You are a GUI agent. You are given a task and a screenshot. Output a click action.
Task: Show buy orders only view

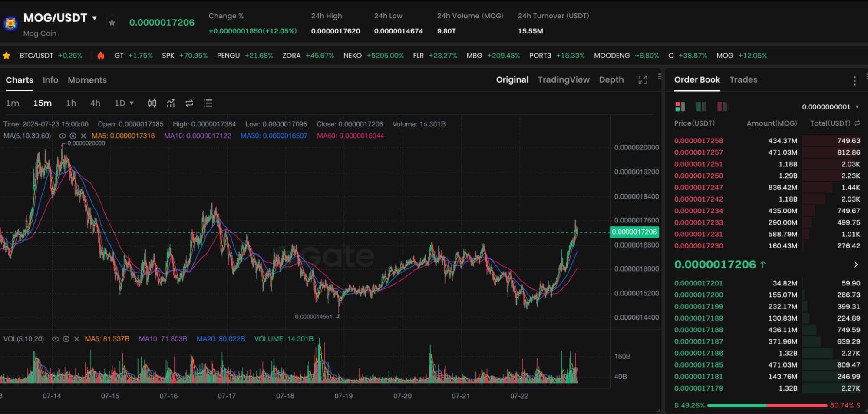tap(701, 106)
